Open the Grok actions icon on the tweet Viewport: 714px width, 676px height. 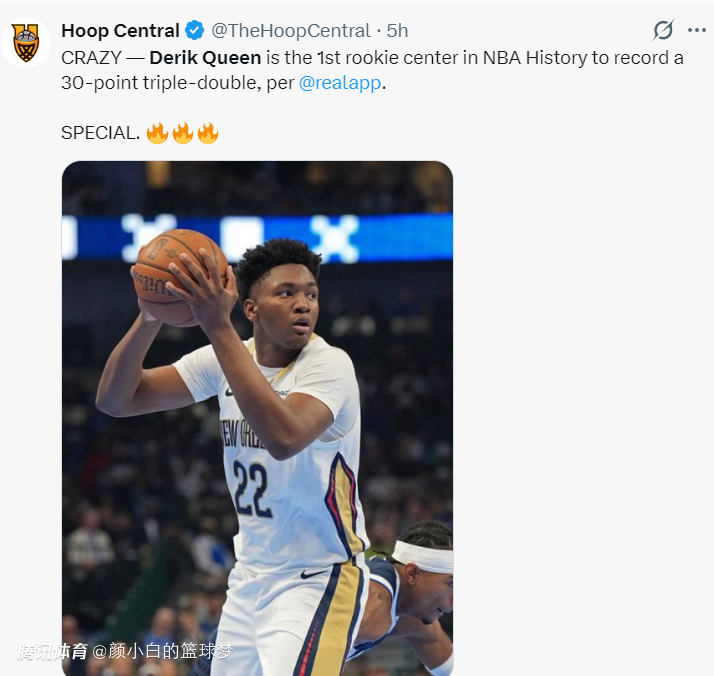663,30
